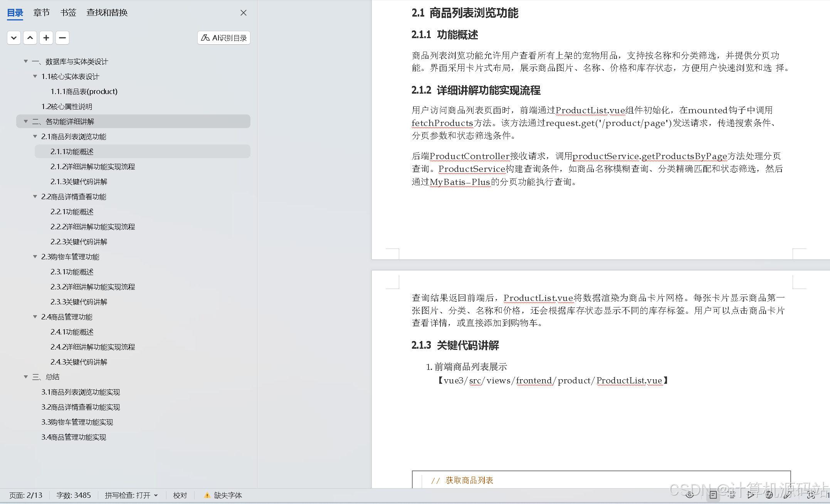The image size is (830, 504).
Task: Collapse 1.1核心实体表设计 node
Action: 35,76
